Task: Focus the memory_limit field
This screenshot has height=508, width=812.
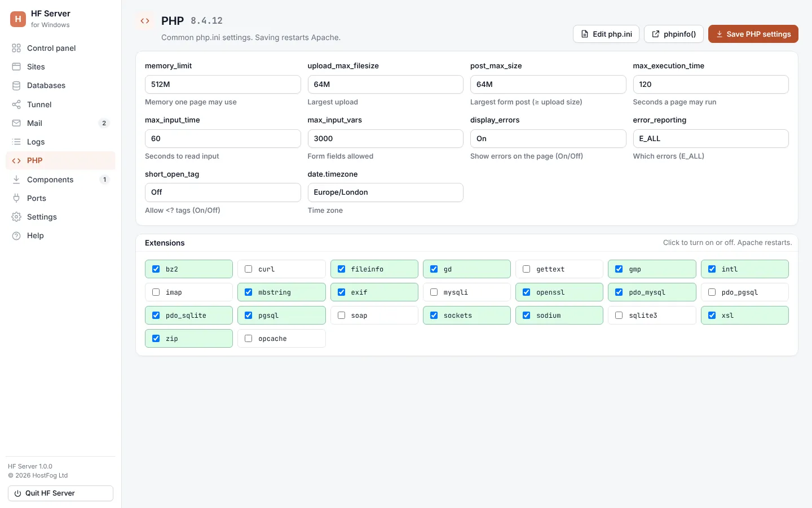Action: pyautogui.click(x=223, y=84)
